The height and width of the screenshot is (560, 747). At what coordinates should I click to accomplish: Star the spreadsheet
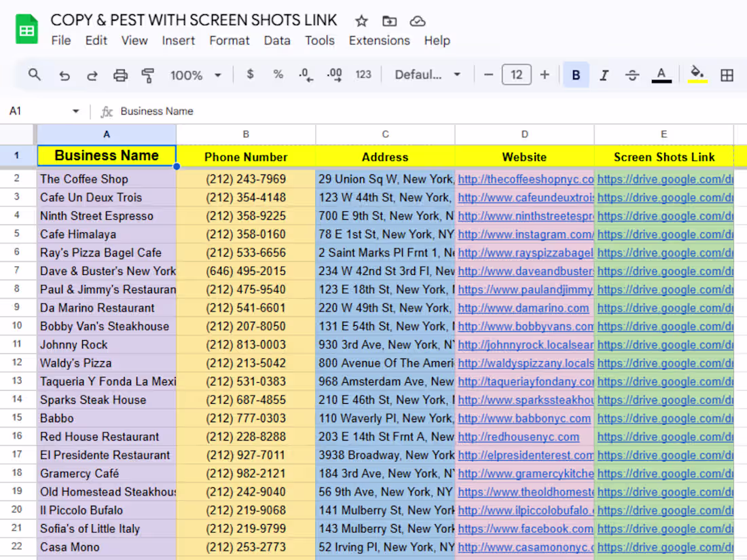pos(361,21)
